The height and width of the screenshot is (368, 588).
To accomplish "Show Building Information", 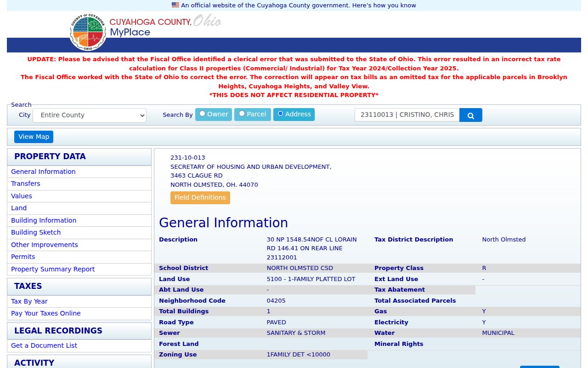I will point(44,220).
